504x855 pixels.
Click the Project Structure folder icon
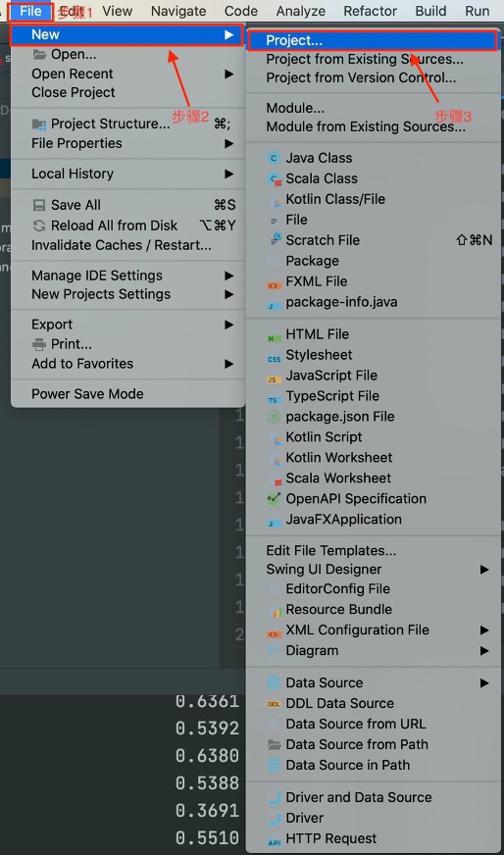point(38,125)
